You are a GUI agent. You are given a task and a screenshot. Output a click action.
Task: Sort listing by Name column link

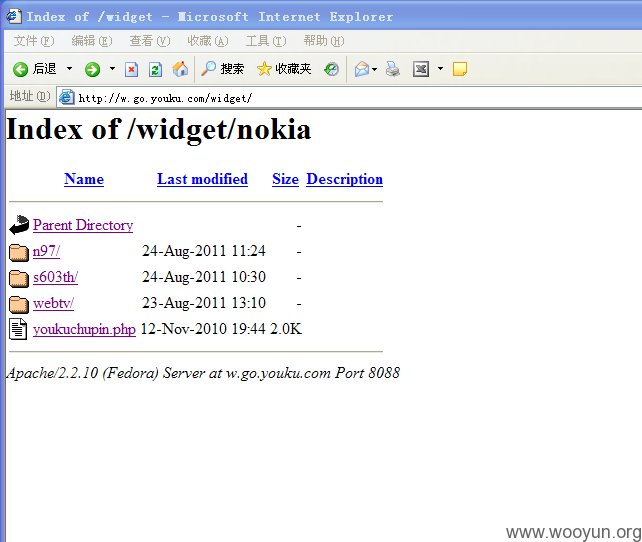[84, 179]
